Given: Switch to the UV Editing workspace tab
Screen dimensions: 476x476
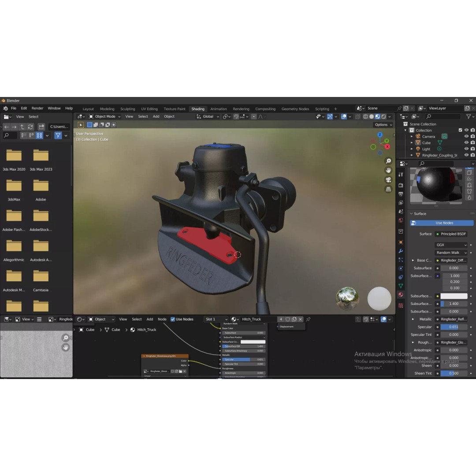Looking at the screenshot, I should [149, 109].
